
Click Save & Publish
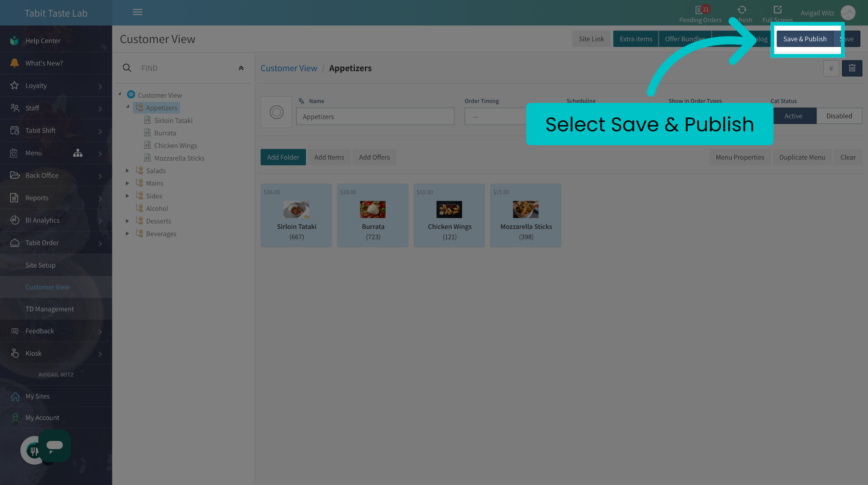tap(805, 39)
